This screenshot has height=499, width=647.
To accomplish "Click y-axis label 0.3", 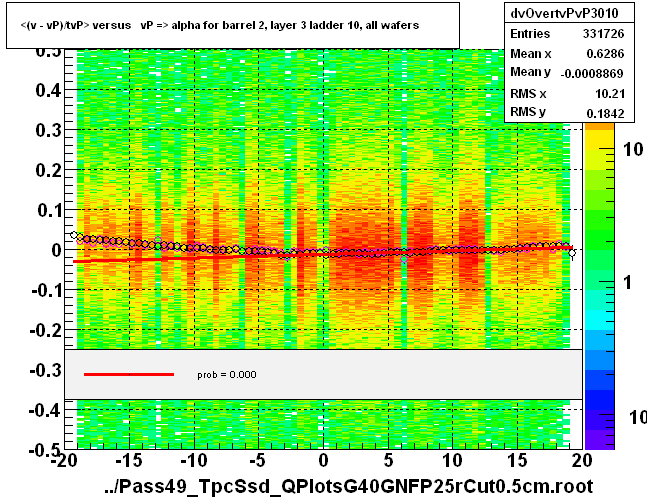I will pos(48,130).
